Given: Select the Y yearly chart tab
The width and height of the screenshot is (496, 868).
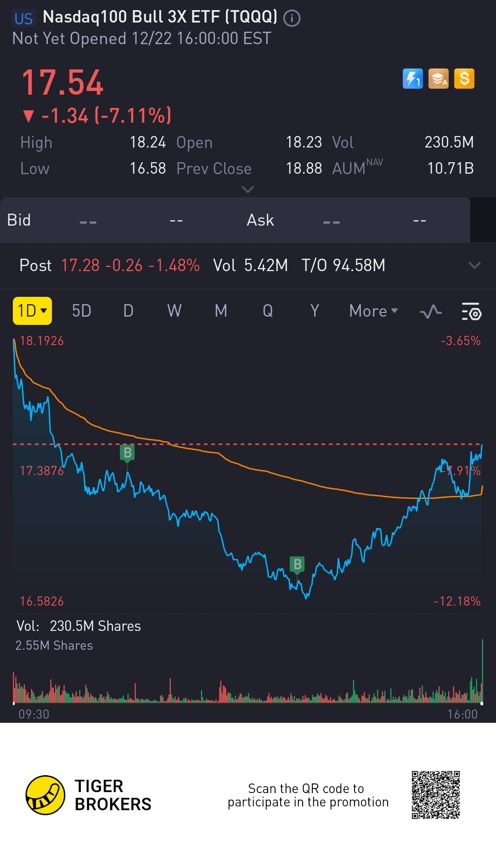Looking at the screenshot, I should tap(315, 311).
